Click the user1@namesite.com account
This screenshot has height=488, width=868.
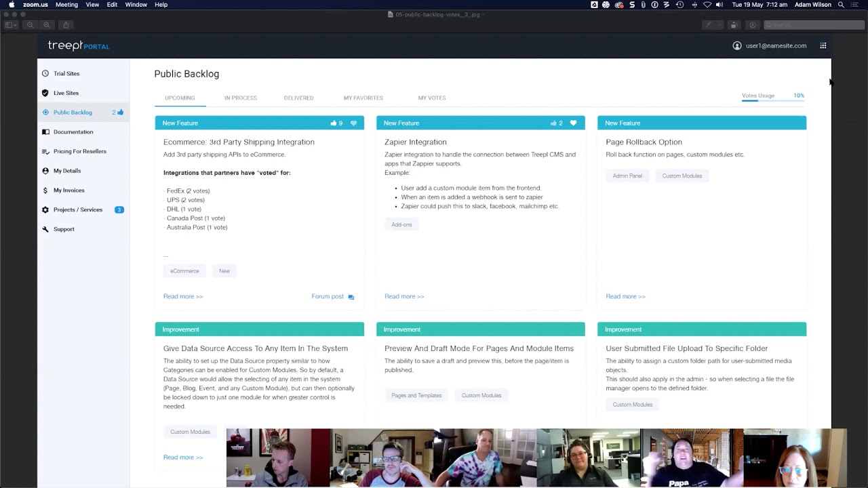pyautogui.click(x=770, y=46)
